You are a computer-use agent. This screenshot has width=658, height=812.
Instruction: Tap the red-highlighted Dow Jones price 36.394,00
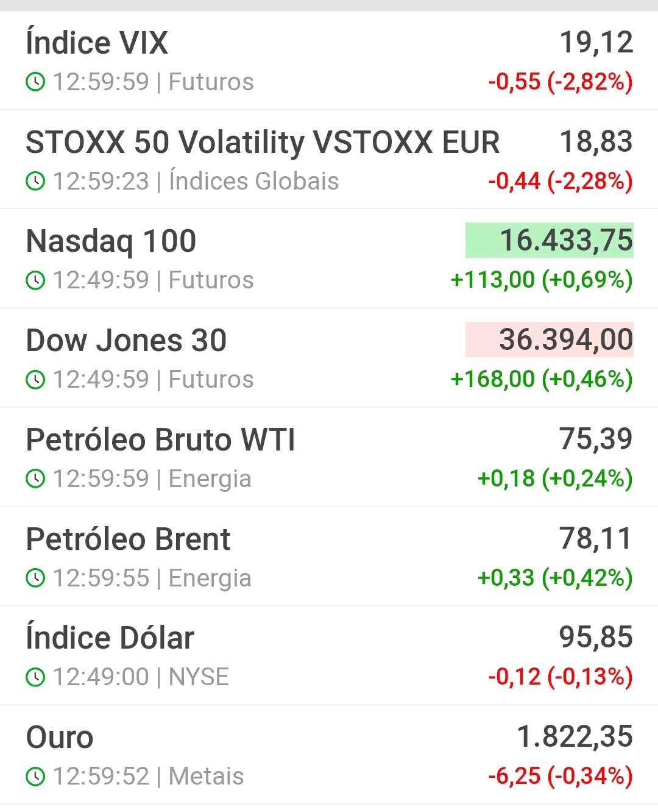(x=550, y=340)
